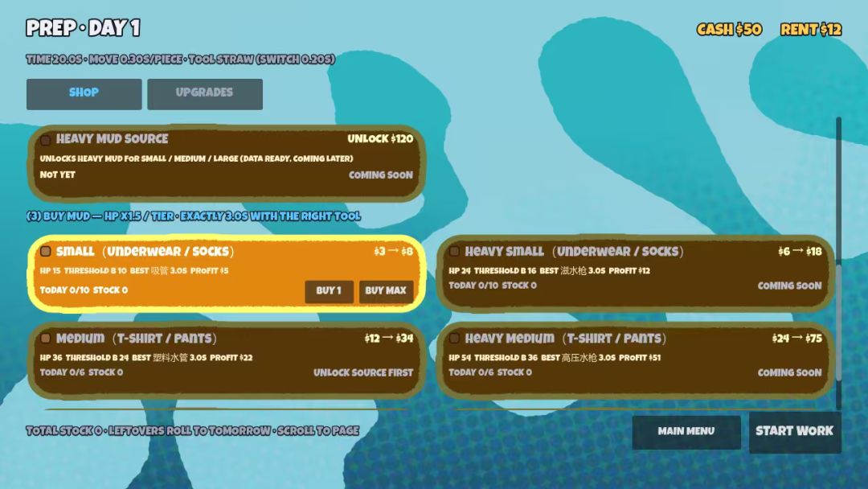Click the Medium card '$12 → $34' price
The width and height of the screenshot is (868, 489).
389,339
